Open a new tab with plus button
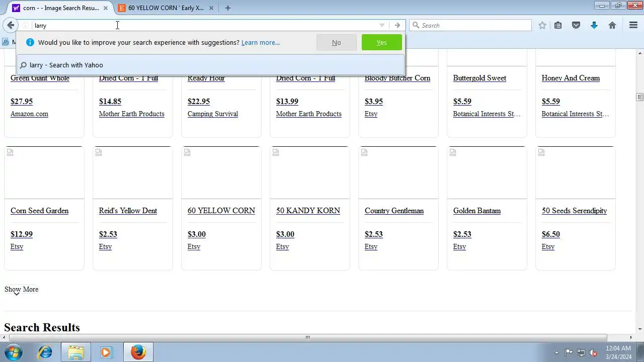 click(228, 8)
